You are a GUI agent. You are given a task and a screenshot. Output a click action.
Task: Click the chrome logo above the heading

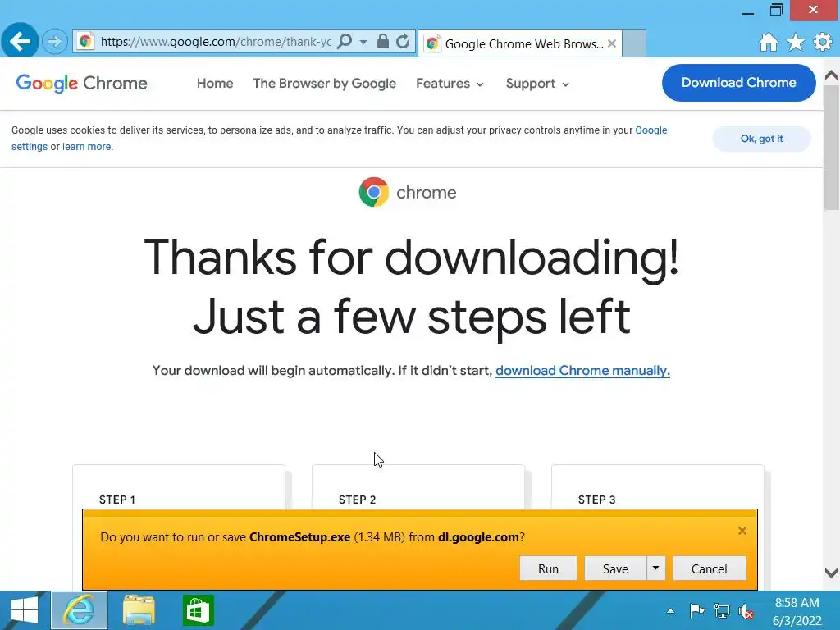[x=408, y=192]
